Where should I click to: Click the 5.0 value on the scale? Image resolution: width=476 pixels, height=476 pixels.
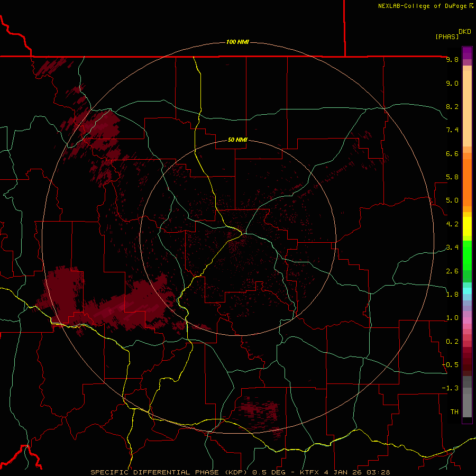452,200
